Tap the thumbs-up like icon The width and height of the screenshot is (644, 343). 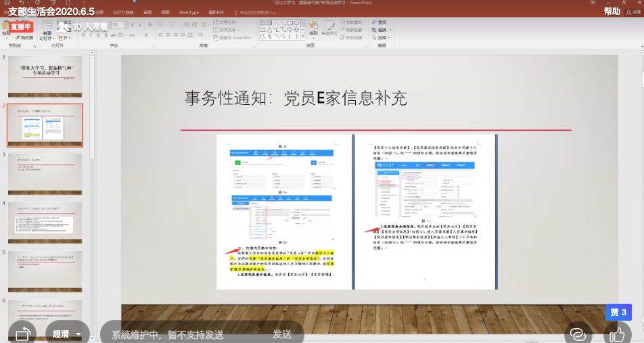click(x=617, y=334)
